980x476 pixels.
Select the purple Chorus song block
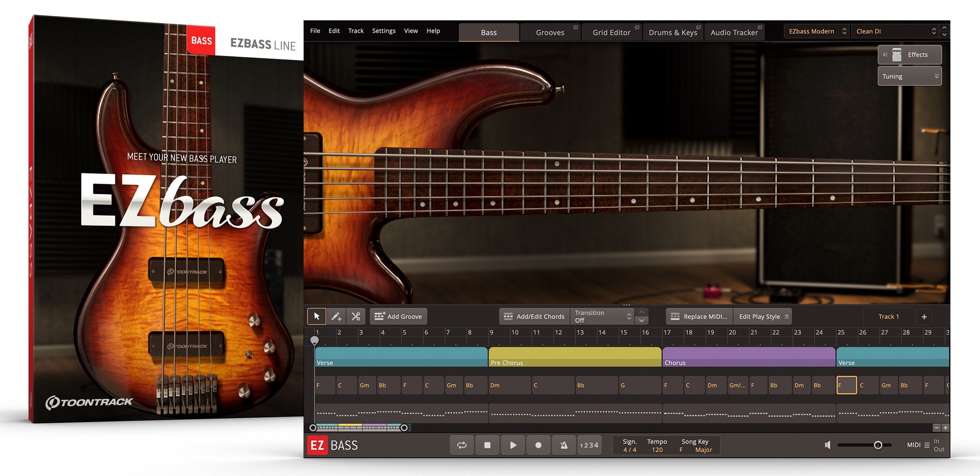[749, 357]
